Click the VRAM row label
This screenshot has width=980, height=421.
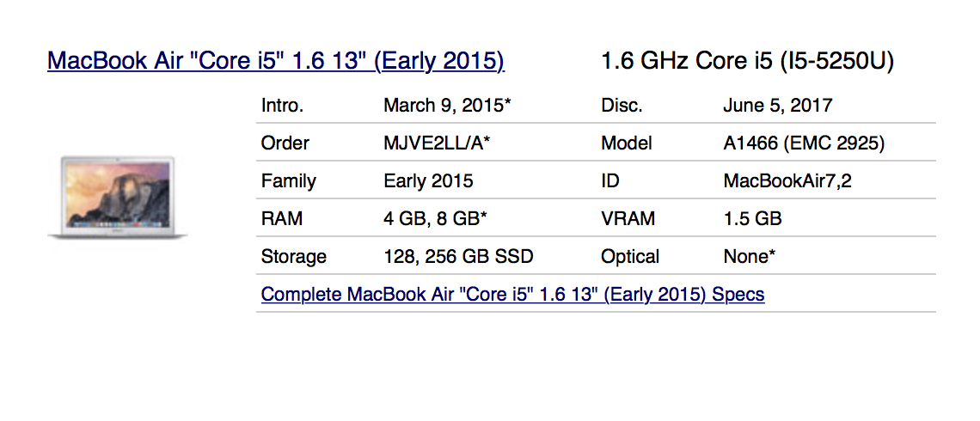click(x=627, y=219)
